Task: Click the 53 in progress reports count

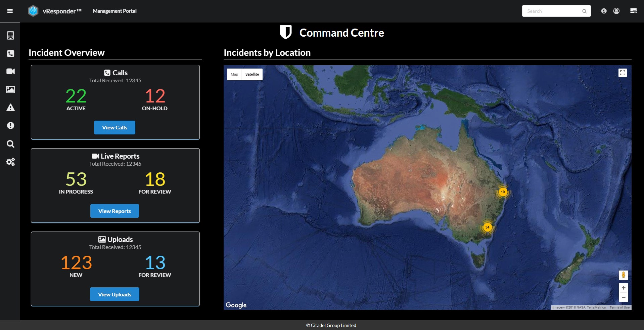Action: click(x=76, y=179)
